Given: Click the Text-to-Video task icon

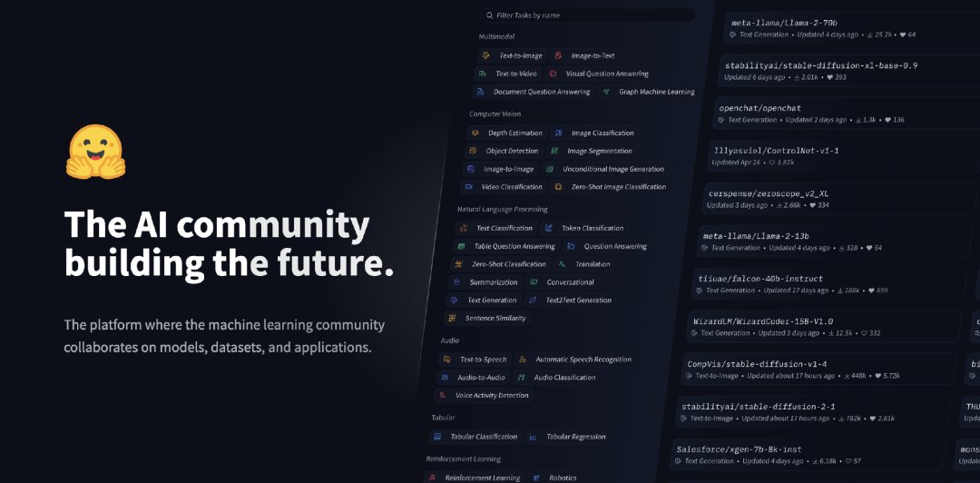Looking at the screenshot, I should (x=483, y=74).
